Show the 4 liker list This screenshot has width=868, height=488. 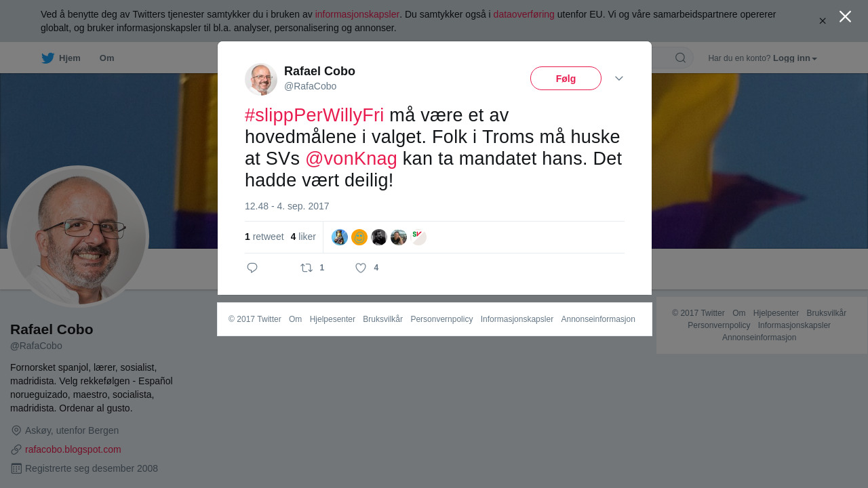pyautogui.click(x=303, y=237)
